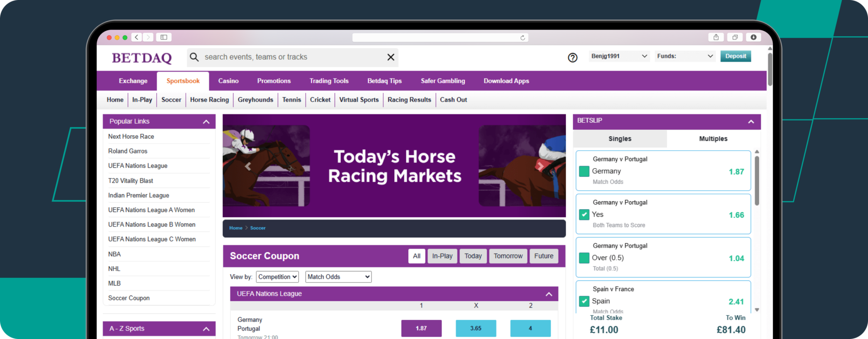Show browser tab overview icon
The image size is (868, 339).
tap(735, 37)
